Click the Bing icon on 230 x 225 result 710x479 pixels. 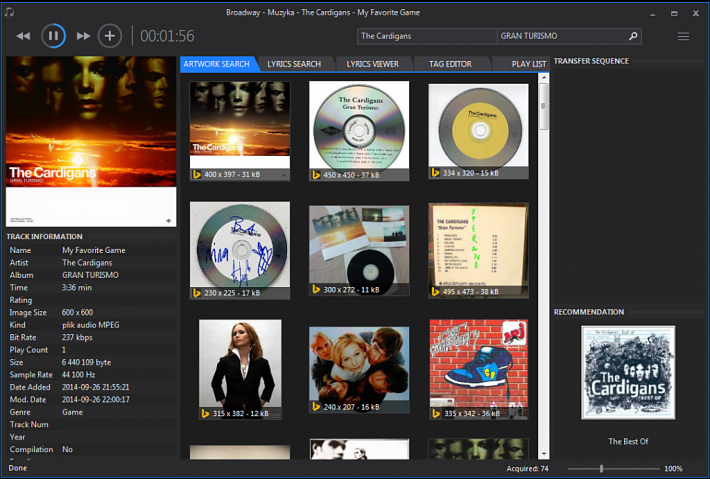197,293
